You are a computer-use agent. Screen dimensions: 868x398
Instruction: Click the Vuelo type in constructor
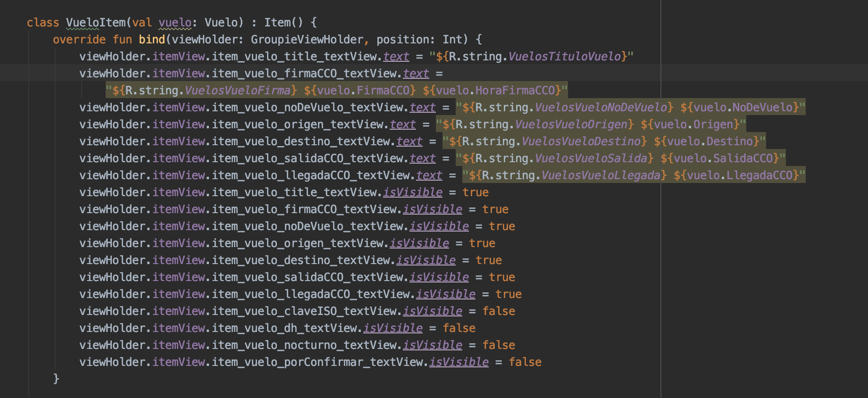coord(221,23)
